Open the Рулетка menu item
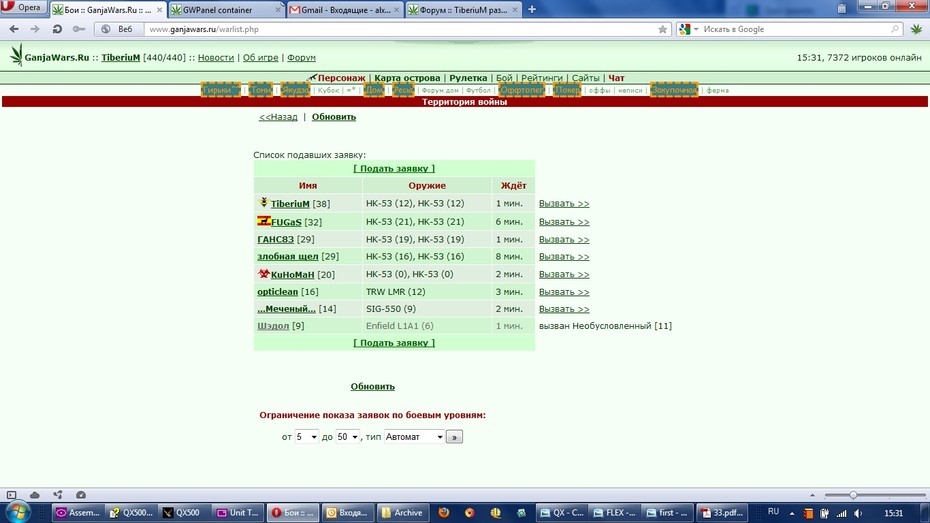Viewport: 930px width, 523px height. tap(468, 78)
